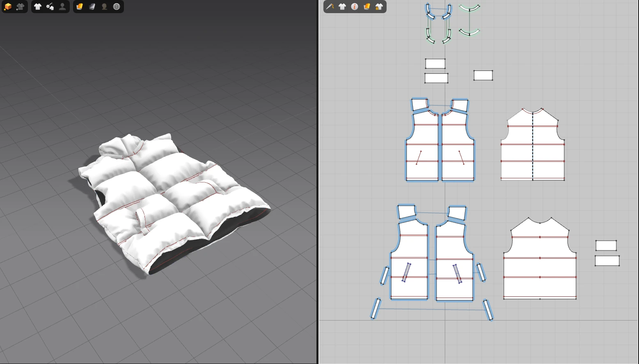Toggle the wireframe globe grid icon

pos(117,7)
